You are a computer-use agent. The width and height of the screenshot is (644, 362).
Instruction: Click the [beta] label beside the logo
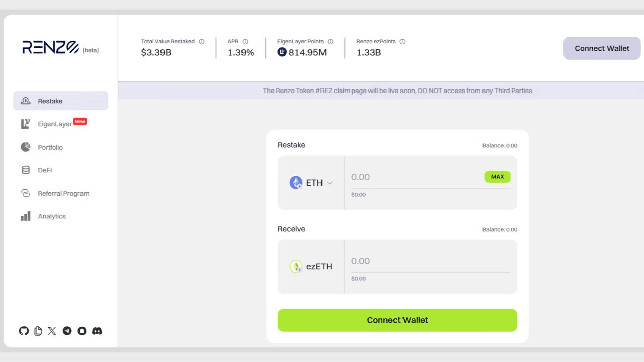pyautogui.click(x=91, y=50)
